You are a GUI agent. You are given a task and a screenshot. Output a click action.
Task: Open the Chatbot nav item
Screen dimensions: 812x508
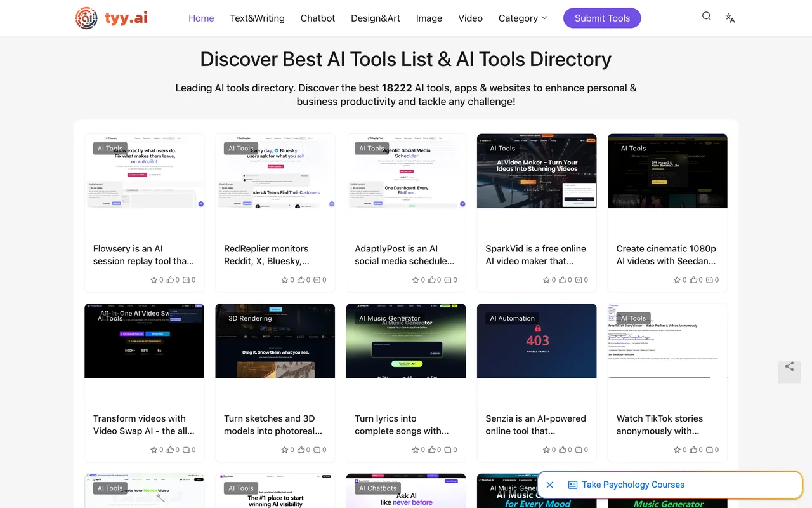click(x=318, y=18)
